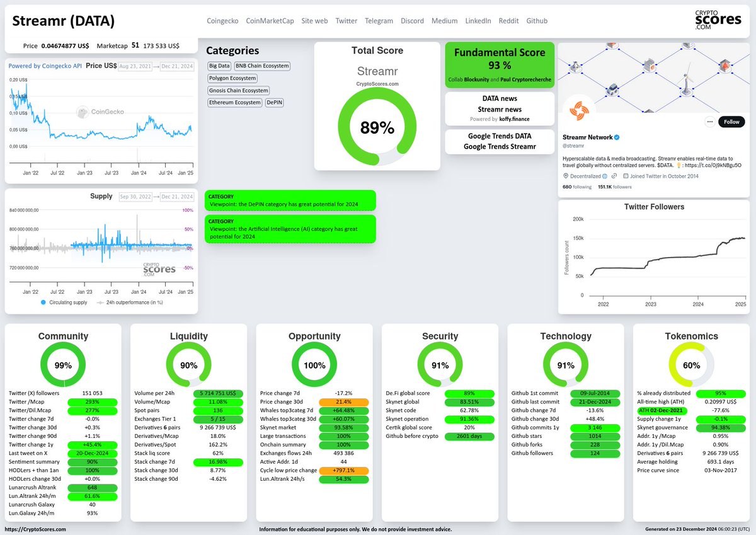Open the Medium link in the header
Viewport: 756px width, 535px height.
point(444,21)
